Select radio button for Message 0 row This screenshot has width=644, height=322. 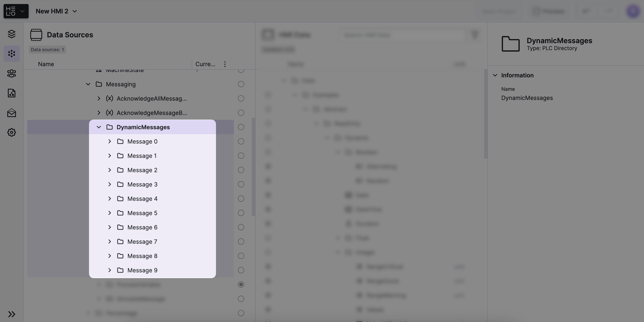[x=241, y=142]
